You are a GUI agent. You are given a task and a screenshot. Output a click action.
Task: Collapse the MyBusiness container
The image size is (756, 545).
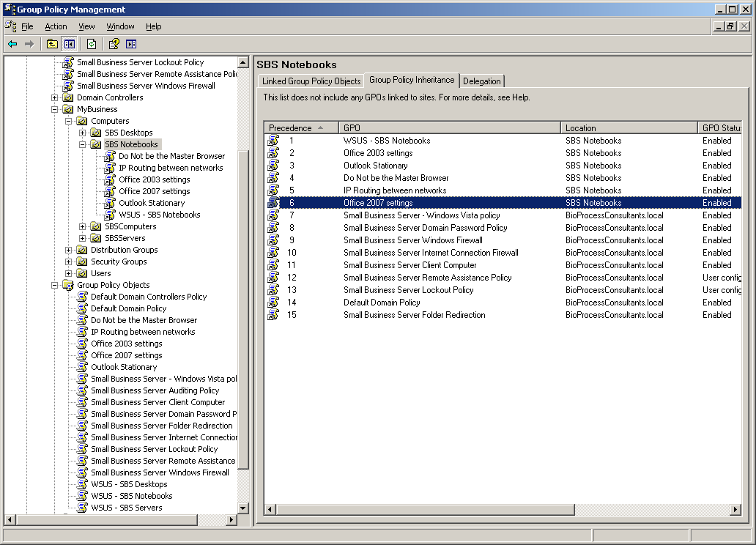55,108
